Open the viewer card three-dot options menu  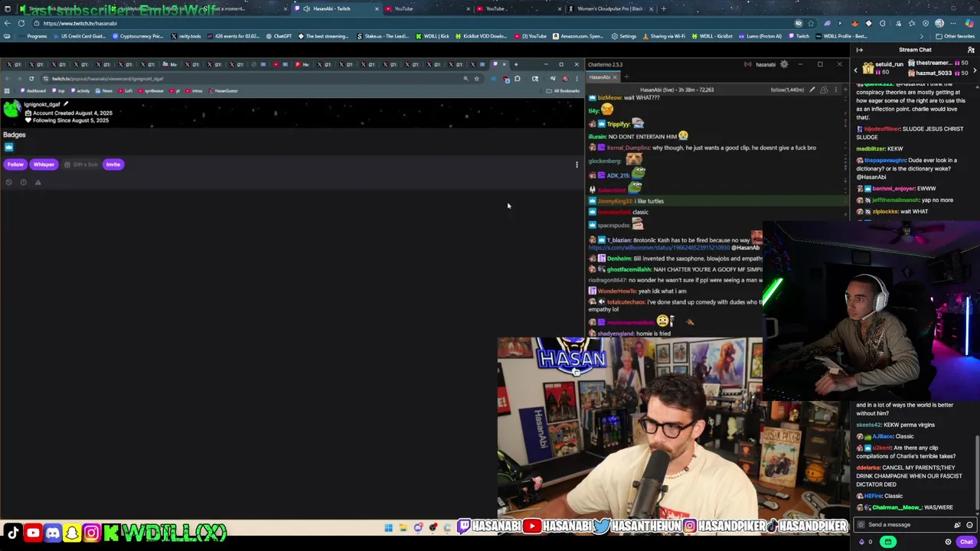point(577,165)
